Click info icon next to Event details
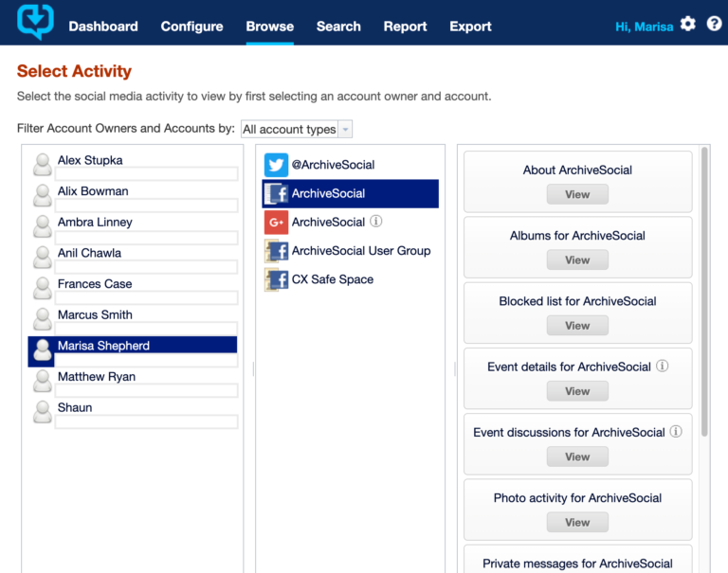The width and height of the screenshot is (728, 573). [x=662, y=367]
